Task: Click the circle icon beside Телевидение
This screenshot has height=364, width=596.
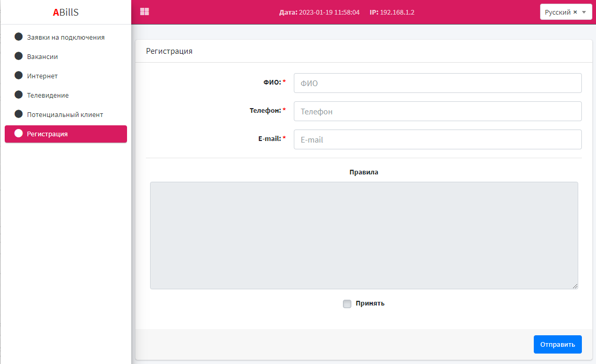Action: (19, 95)
